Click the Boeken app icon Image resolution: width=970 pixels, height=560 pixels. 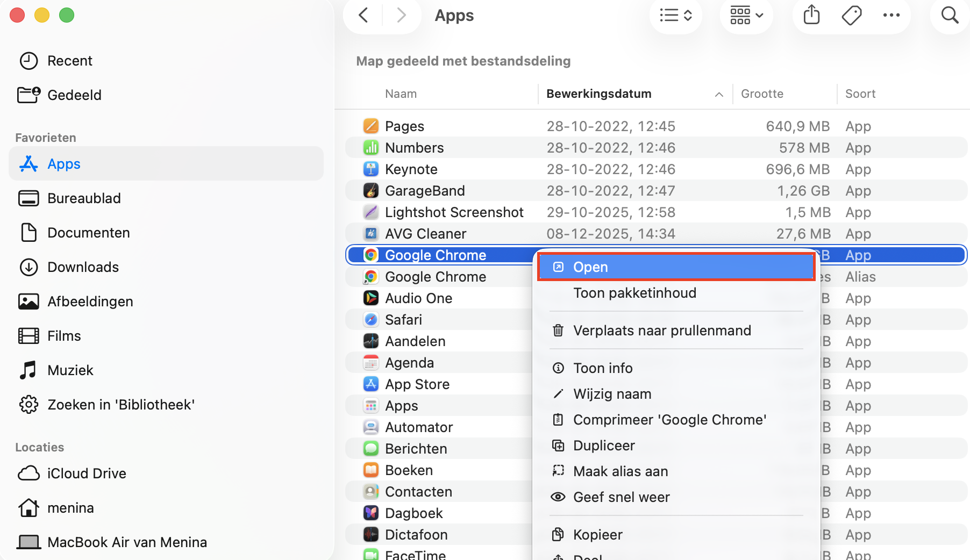(371, 470)
